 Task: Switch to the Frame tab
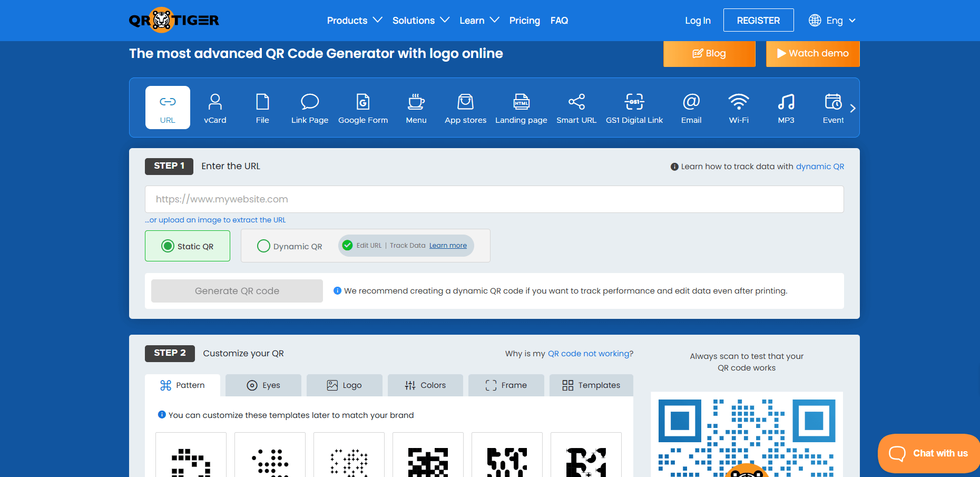[506, 385]
